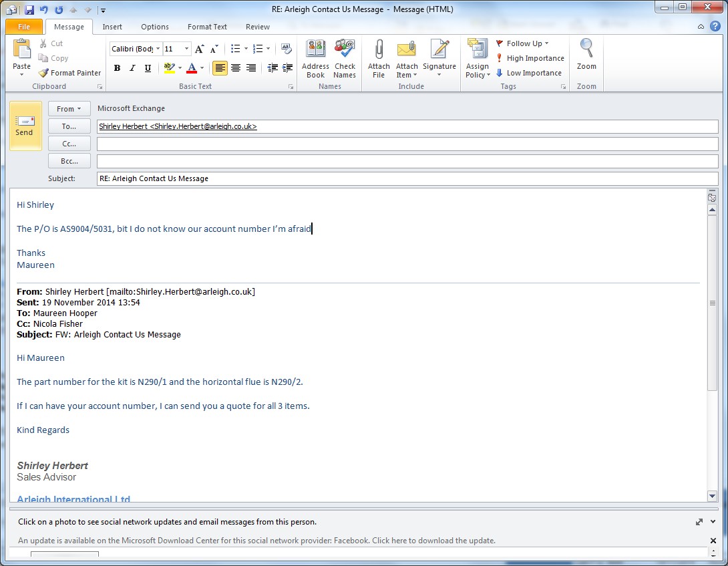Dismiss the Facebook update notice
This screenshot has width=728, height=566.
[713, 541]
